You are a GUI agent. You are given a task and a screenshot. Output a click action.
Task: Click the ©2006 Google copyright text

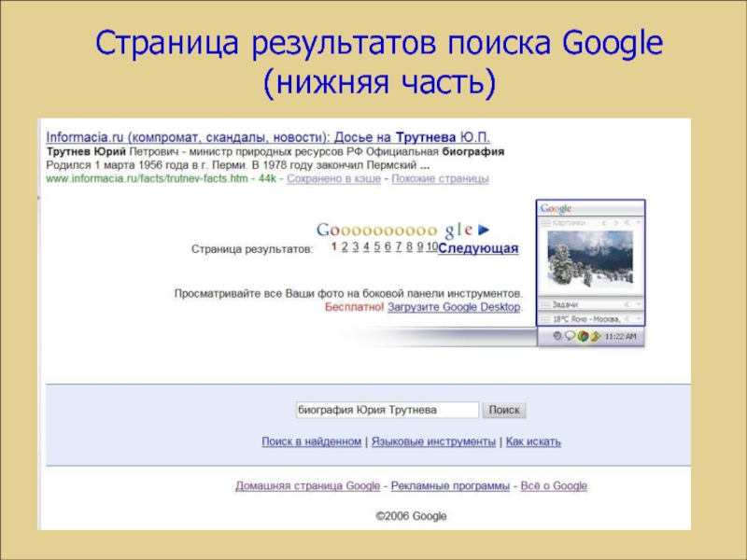(x=411, y=516)
